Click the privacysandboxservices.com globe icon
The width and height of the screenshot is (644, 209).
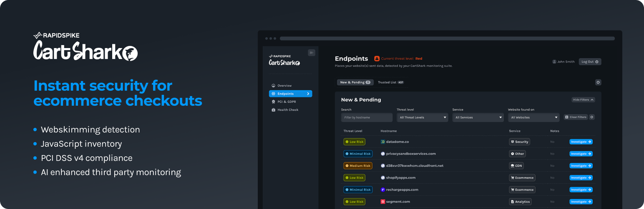[383, 154]
